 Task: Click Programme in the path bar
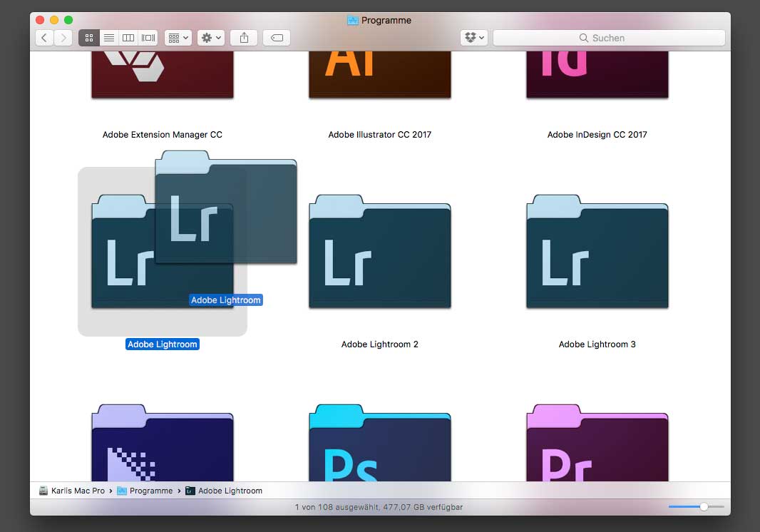pyautogui.click(x=145, y=491)
